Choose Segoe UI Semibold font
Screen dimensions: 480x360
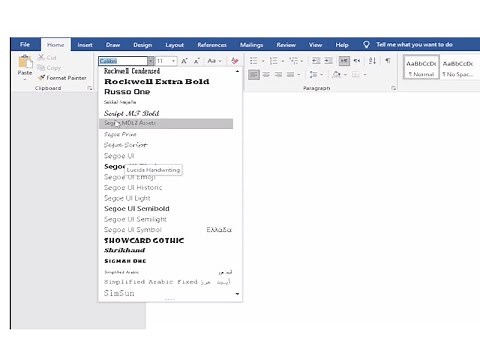(x=166, y=209)
